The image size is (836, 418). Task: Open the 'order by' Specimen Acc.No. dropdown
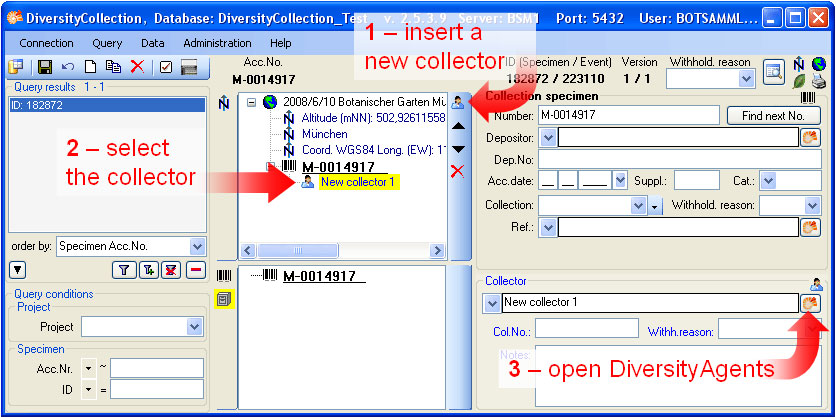click(197, 246)
